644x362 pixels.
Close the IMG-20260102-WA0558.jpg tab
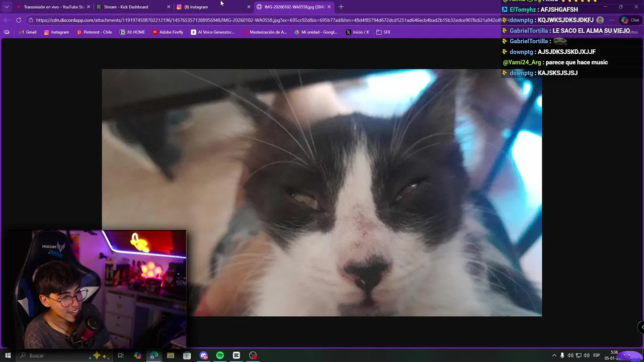click(329, 7)
